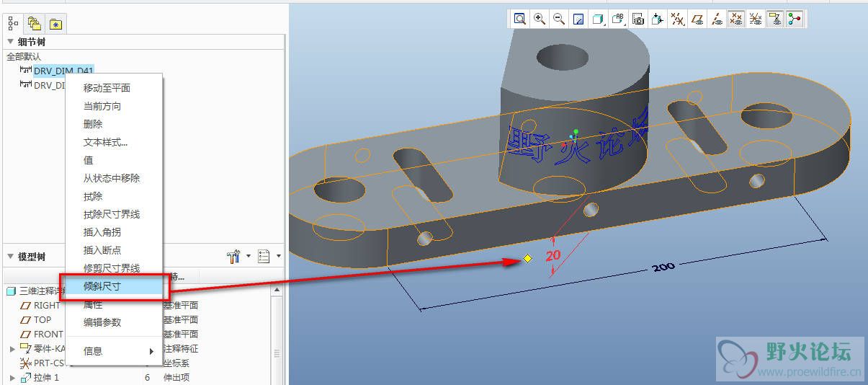Open the arrow beside the show list icon
868x385 pixels.
coord(279,256)
